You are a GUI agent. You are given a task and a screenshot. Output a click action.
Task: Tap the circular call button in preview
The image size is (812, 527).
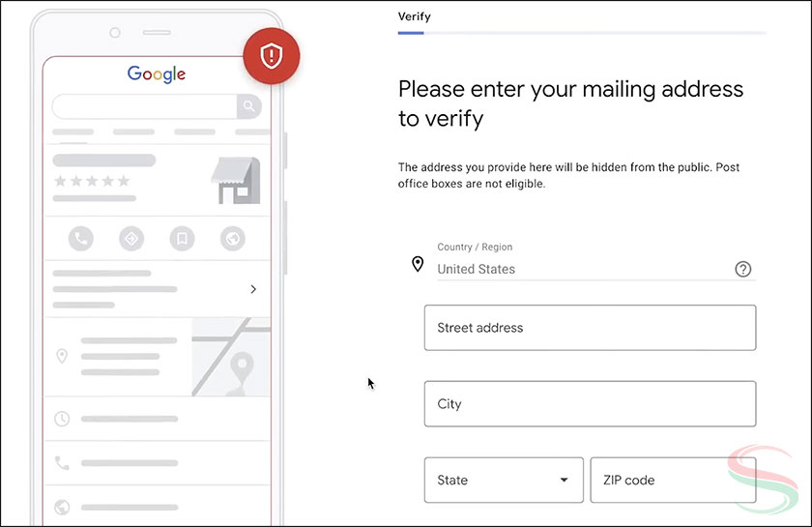coord(81,238)
